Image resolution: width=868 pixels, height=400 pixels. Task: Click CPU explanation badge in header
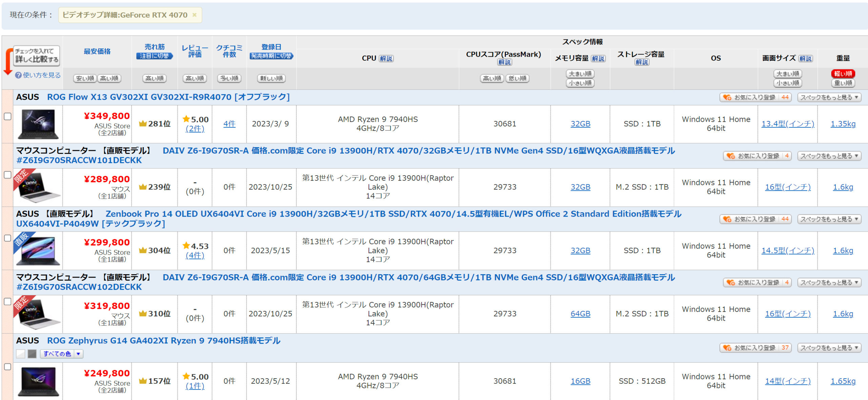(x=386, y=59)
